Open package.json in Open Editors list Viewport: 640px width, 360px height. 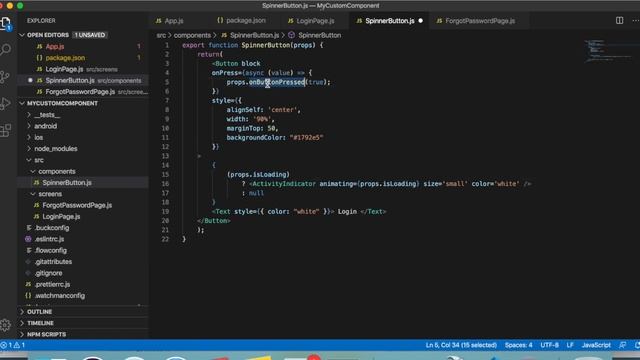click(65, 58)
